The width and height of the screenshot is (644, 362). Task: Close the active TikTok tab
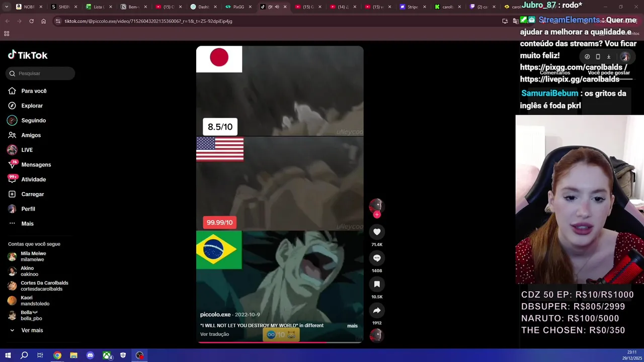tap(285, 7)
